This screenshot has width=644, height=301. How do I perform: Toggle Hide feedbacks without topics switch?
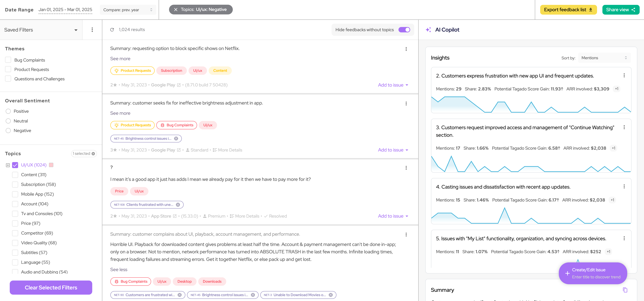[404, 30]
